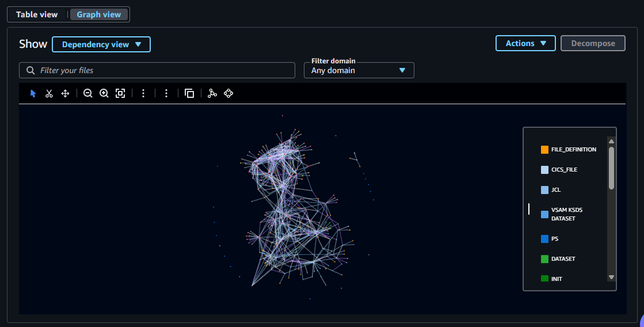
Task: Open second vertical-dots options menu
Action: point(166,94)
